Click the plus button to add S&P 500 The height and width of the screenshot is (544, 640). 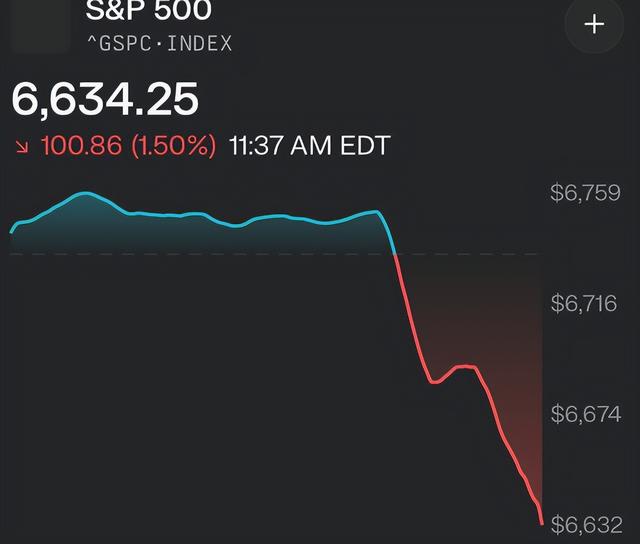pyautogui.click(x=595, y=25)
